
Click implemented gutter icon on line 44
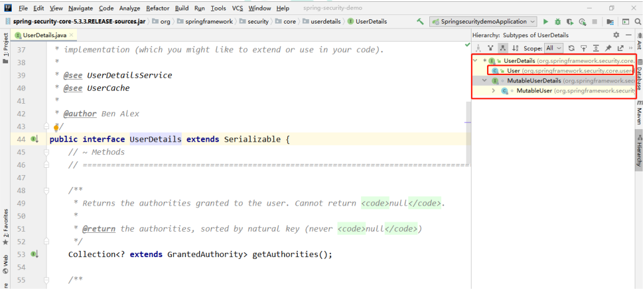[35, 139]
